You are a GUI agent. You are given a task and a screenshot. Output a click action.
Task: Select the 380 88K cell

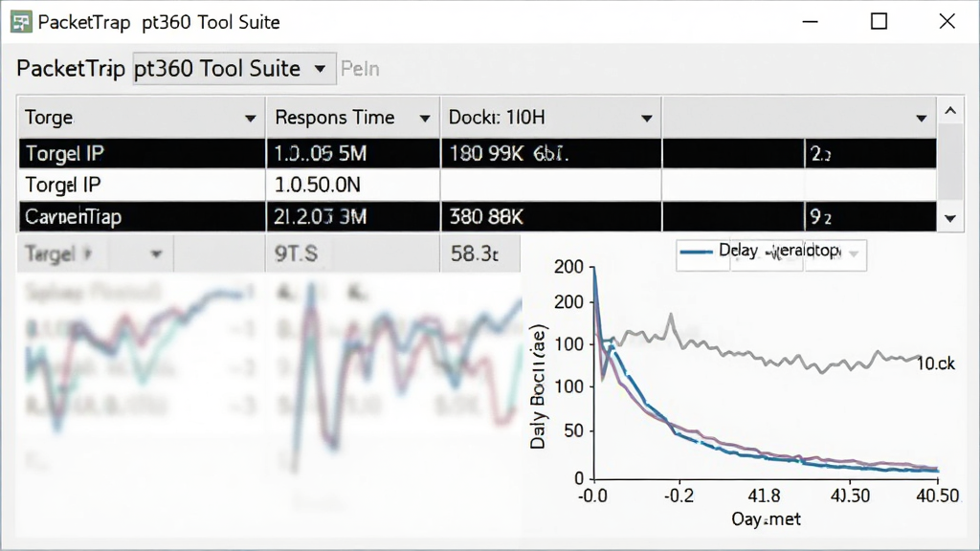pos(550,217)
